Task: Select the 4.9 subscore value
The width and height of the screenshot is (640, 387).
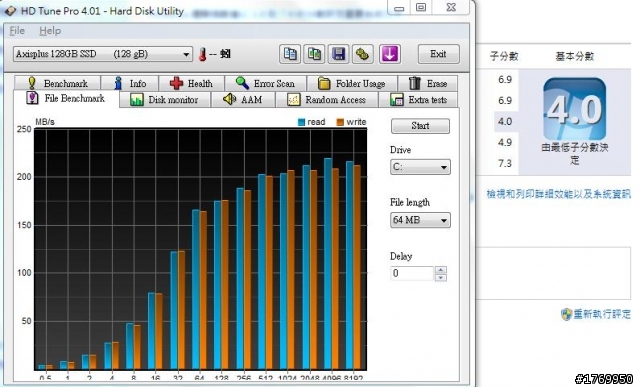Action: click(505, 142)
